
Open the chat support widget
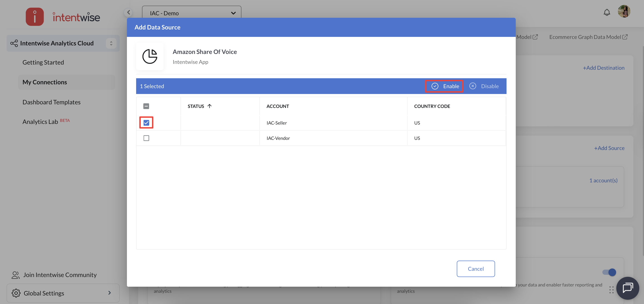(627, 288)
